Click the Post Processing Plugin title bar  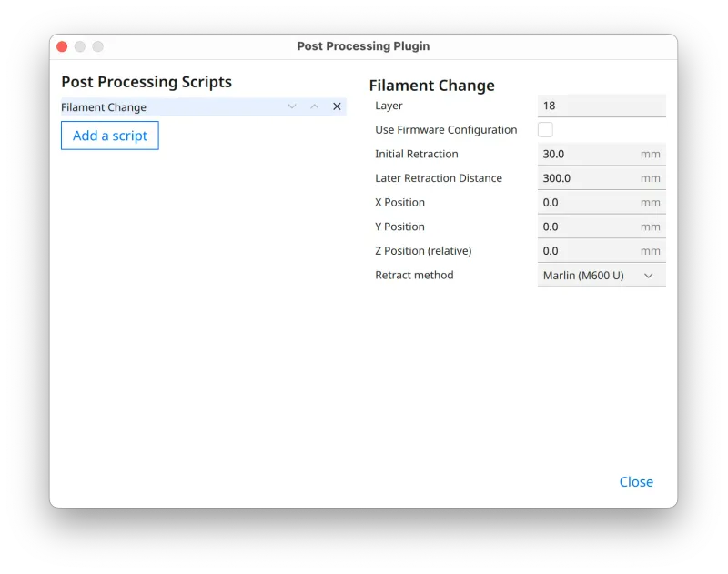[363, 46]
